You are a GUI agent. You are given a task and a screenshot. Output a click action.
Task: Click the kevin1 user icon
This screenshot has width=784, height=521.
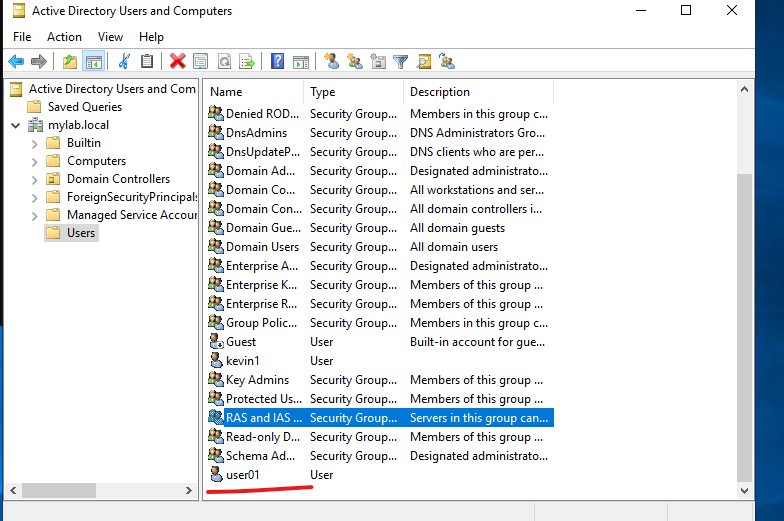[x=216, y=360]
